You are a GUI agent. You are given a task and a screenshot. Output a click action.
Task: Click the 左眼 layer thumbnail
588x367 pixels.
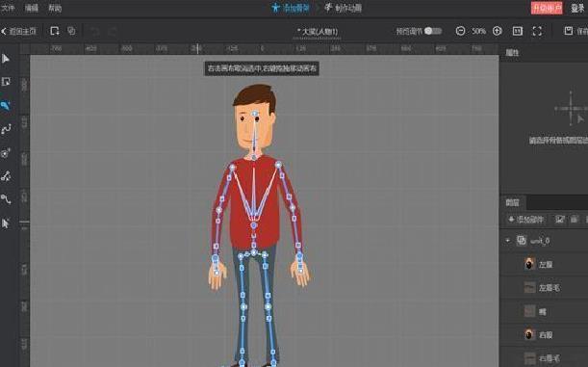pos(529,264)
